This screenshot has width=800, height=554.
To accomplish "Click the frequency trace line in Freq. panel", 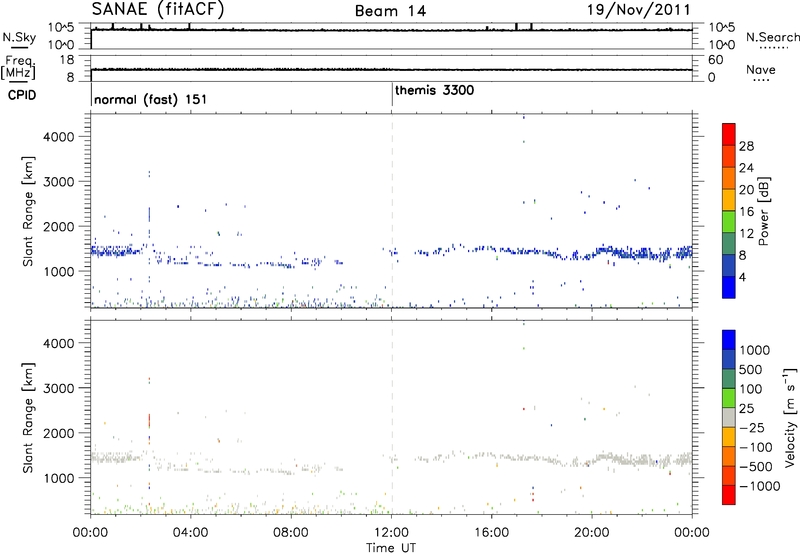I will click(391, 69).
